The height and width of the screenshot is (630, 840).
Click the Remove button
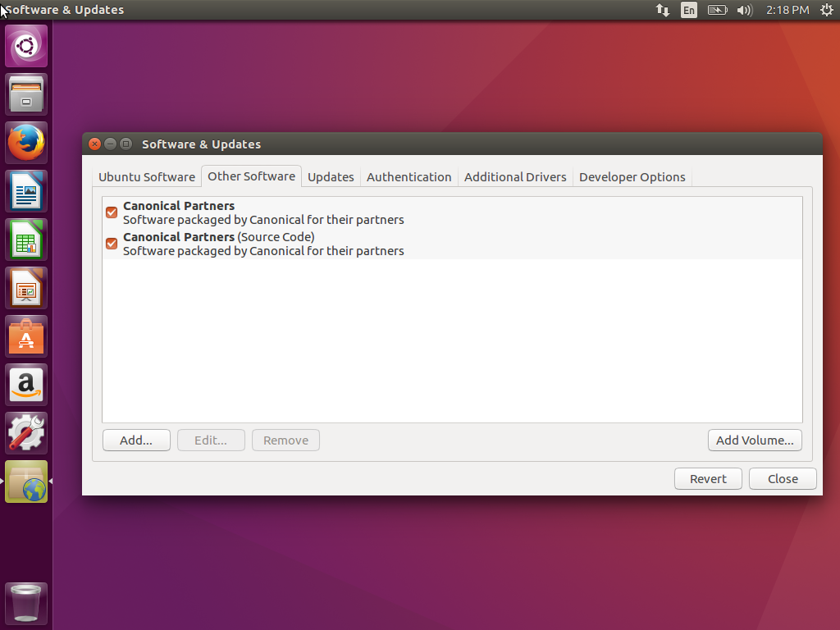(x=285, y=441)
